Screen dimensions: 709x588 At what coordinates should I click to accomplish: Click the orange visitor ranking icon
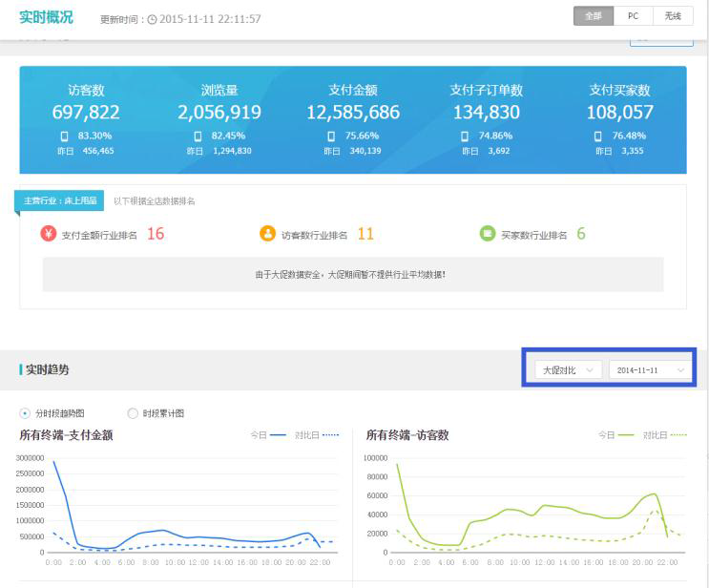pyautogui.click(x=267, y=234)
